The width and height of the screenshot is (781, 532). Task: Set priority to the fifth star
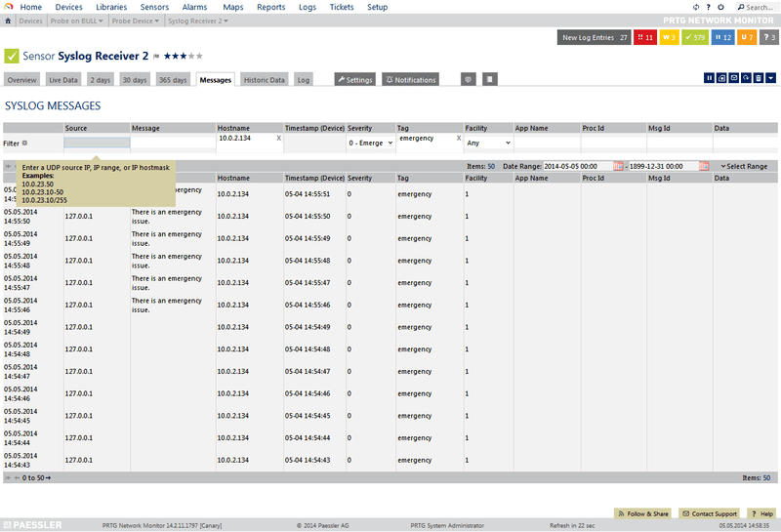[x=200, y=56]
